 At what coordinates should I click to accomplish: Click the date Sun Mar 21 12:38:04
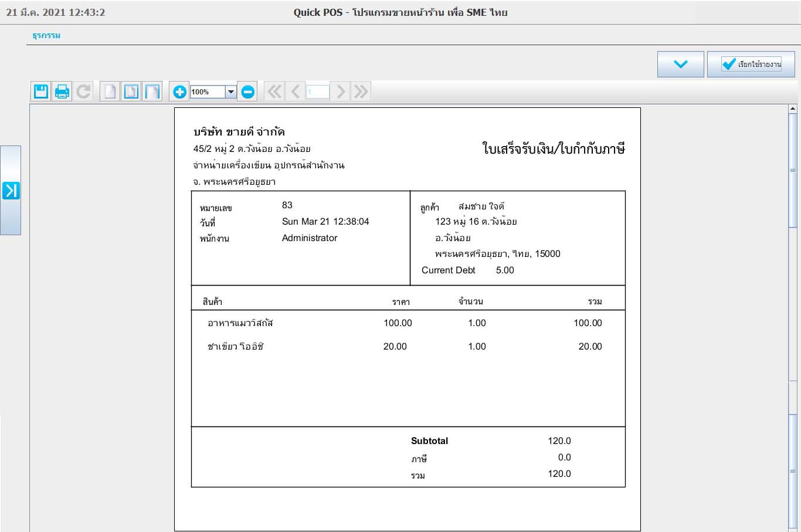[325, 222]
